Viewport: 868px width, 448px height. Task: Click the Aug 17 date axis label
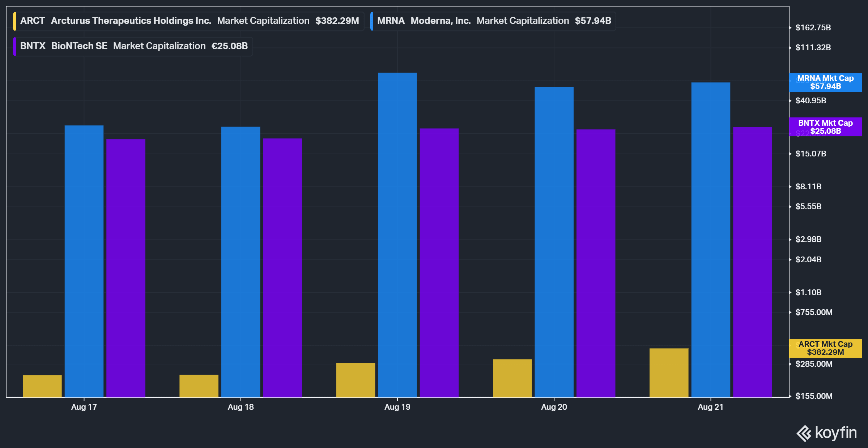tap(84, 407)
